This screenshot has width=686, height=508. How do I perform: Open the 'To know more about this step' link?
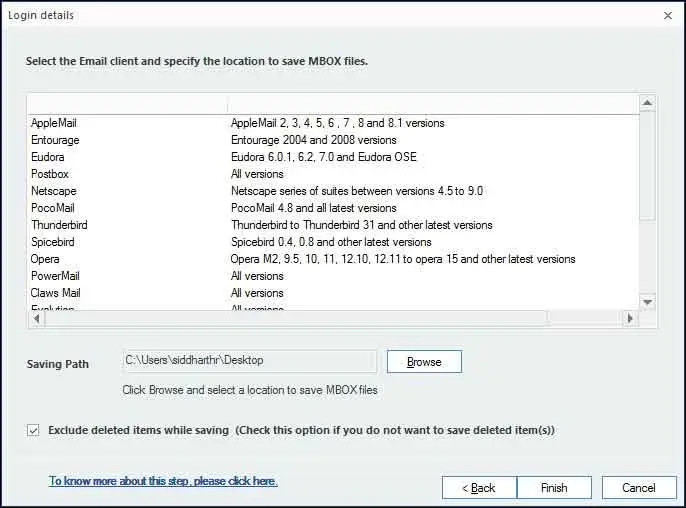coord(163,481)
